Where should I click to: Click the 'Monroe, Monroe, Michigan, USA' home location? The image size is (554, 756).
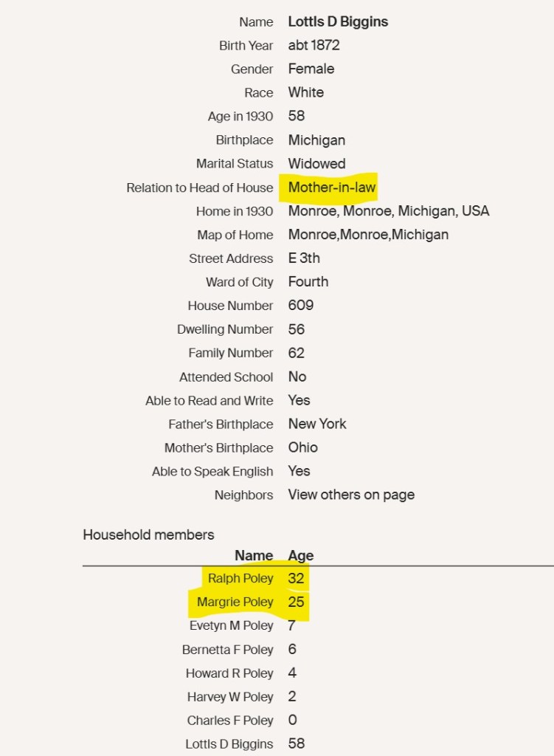tap(389, 211)
